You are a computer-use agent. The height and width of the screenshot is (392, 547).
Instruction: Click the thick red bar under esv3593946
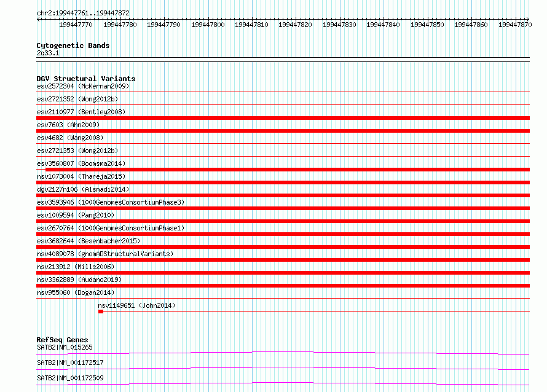coord(283,208)
